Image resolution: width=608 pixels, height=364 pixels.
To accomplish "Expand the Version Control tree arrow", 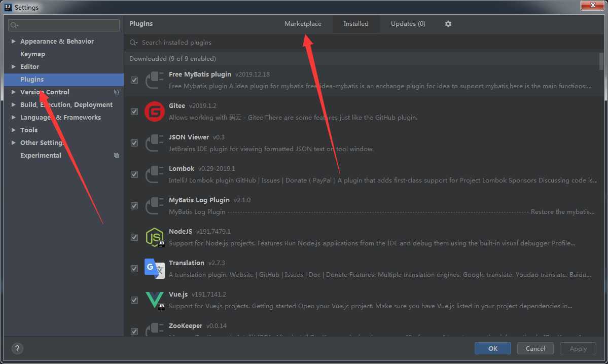I will [x=13, y=92].
